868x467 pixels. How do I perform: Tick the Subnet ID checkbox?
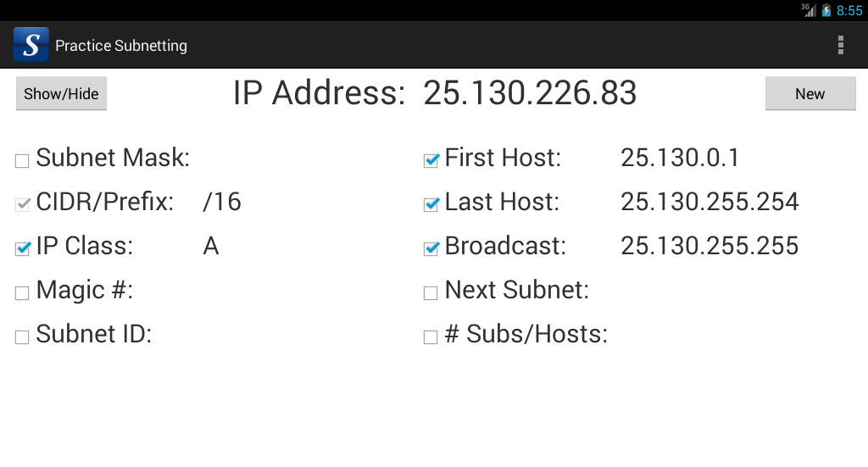(x=22, y=337)
